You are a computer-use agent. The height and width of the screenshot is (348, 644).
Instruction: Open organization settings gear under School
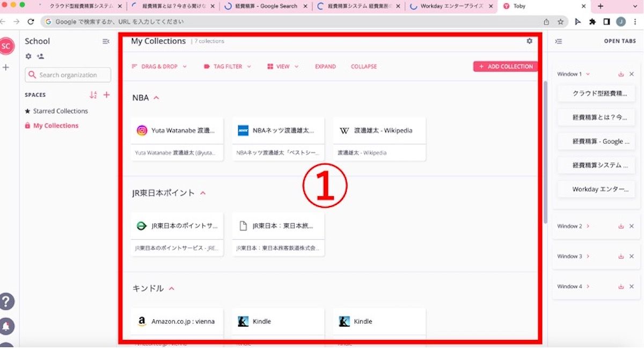point(28,56)
